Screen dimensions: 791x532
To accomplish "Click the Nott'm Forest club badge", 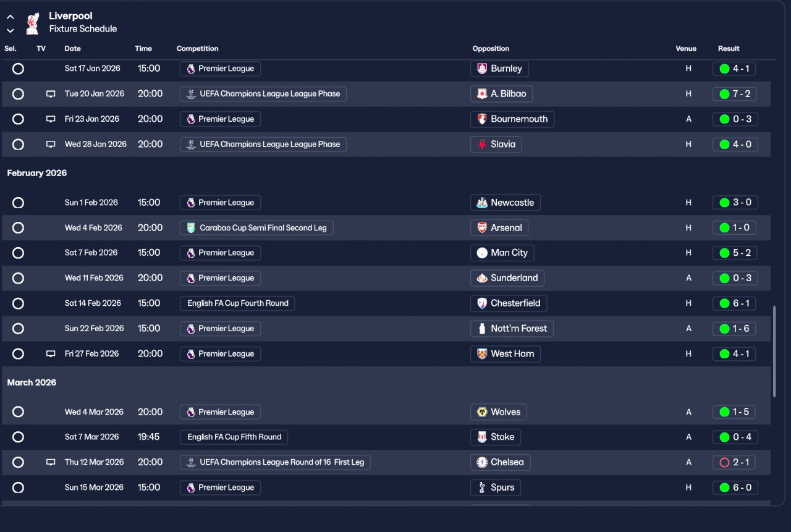I will point(482,329).
